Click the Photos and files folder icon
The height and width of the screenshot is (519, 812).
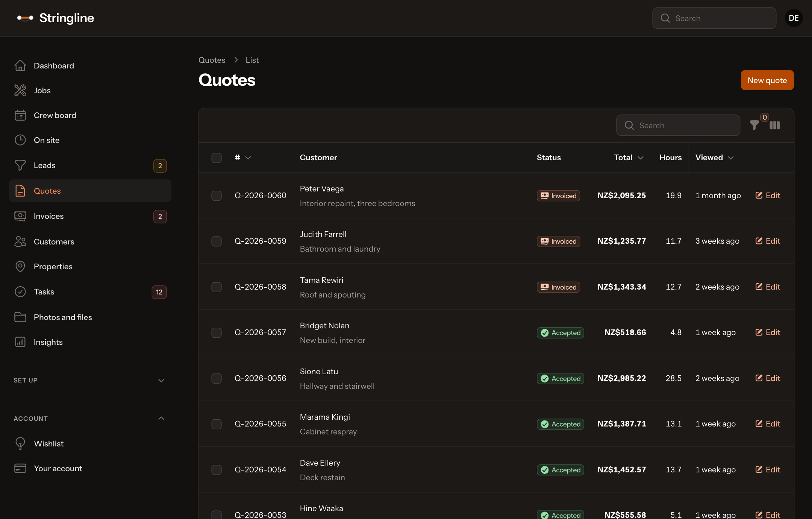(20, 317)
